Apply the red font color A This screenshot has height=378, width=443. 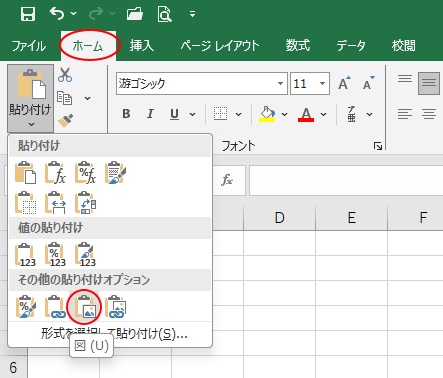coord(306,114)
